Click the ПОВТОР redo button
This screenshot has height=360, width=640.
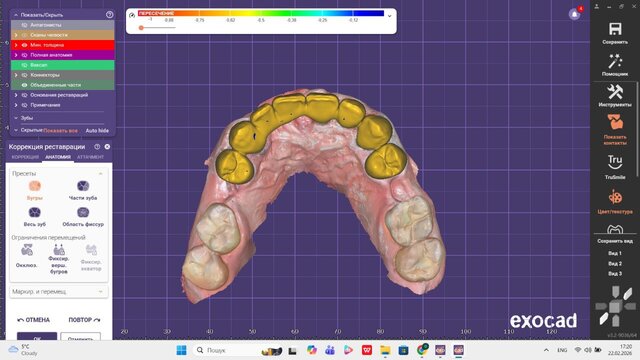84,320
